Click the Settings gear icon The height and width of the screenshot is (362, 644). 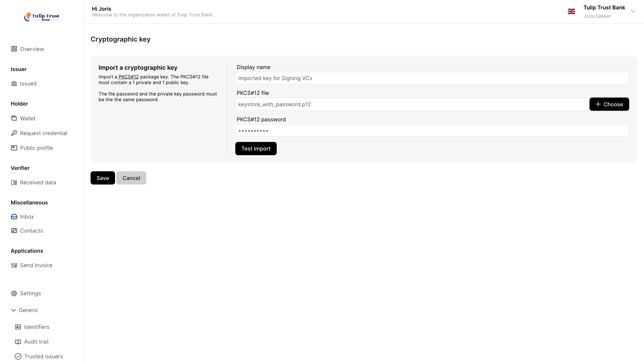click(x=14, y=293)
